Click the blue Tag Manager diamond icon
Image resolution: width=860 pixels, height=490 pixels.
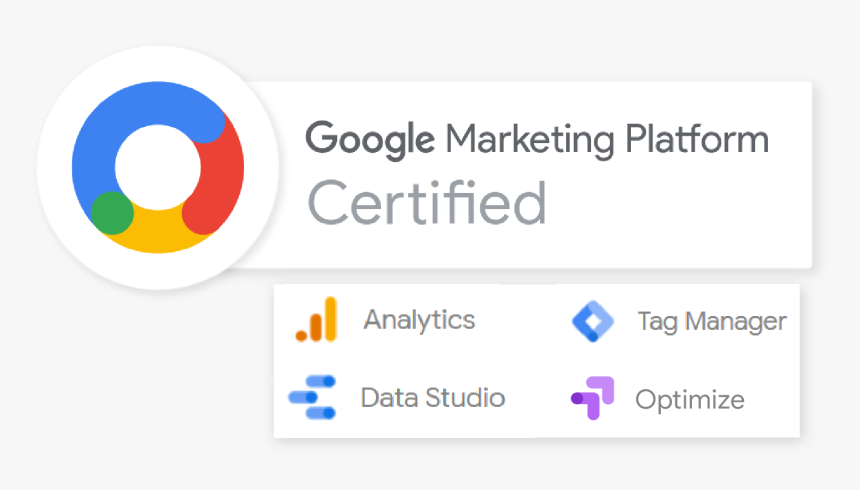[x=593, y=322]
